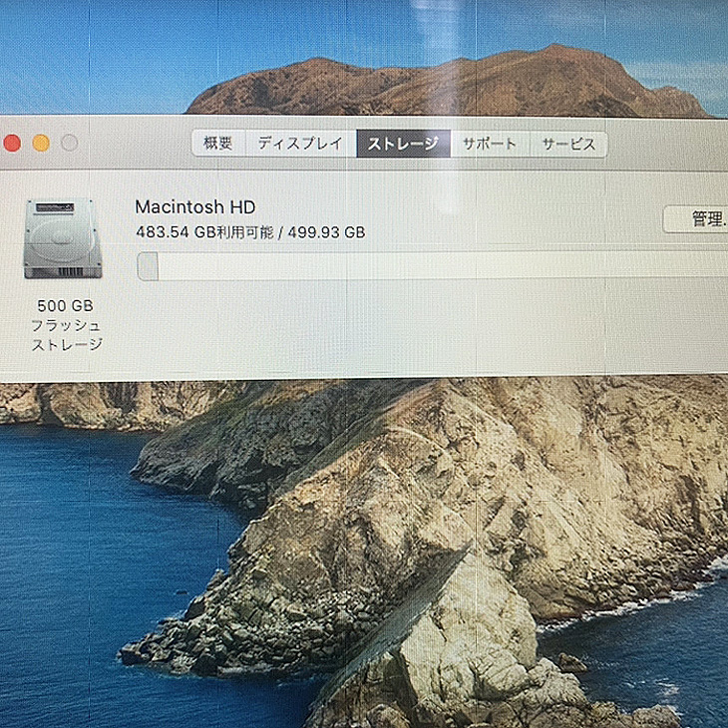Minimize the window with yellow button
Image resolution: width=728 pixels, height=728 pixels.
pos(41,143)
